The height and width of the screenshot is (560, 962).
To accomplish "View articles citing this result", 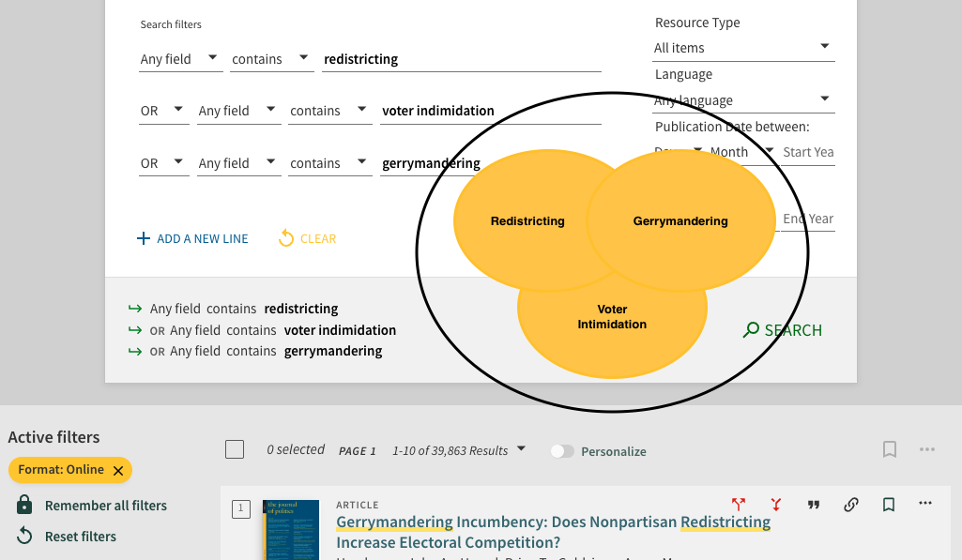I will pyautogui.click(x=776, y=504).
